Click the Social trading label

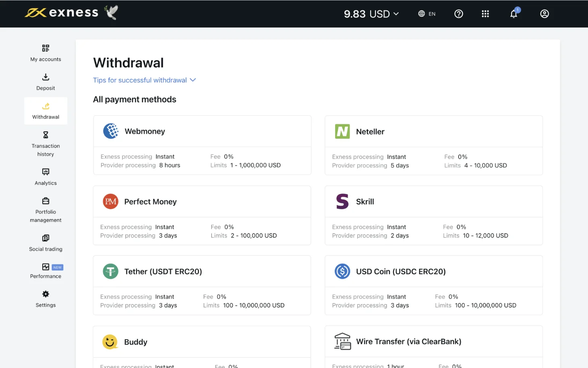pyautogui.click(x=46, y=249)
